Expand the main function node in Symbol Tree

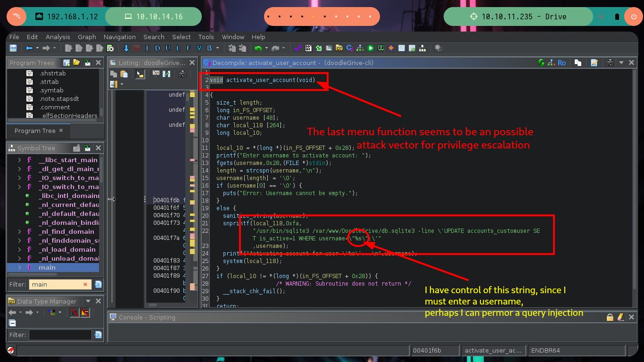point(19,267)
